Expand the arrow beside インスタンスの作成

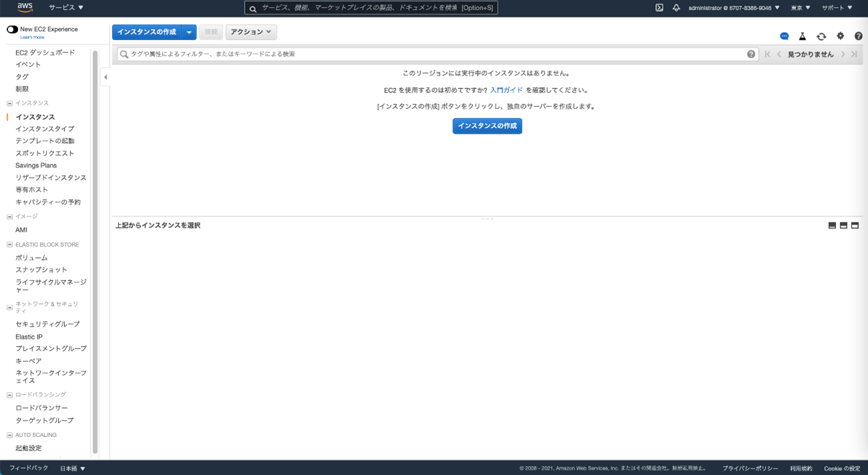[x=189, y=32]
